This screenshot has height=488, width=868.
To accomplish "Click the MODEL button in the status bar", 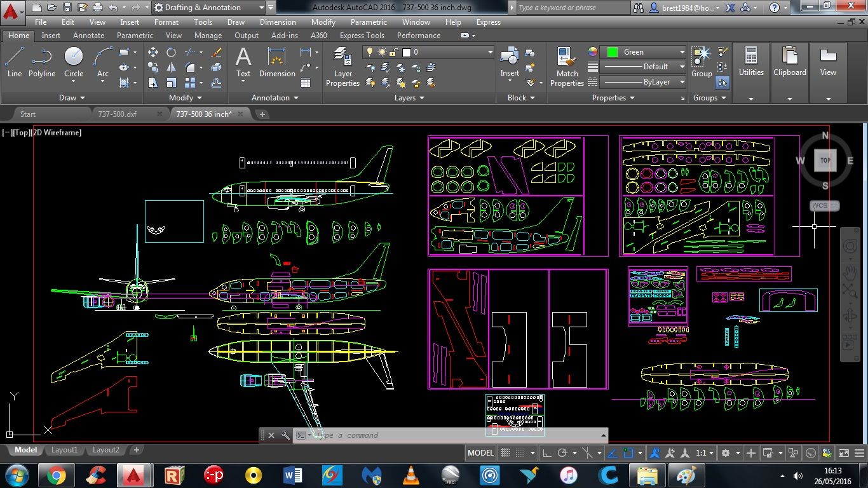I will [x=480, y=452].
